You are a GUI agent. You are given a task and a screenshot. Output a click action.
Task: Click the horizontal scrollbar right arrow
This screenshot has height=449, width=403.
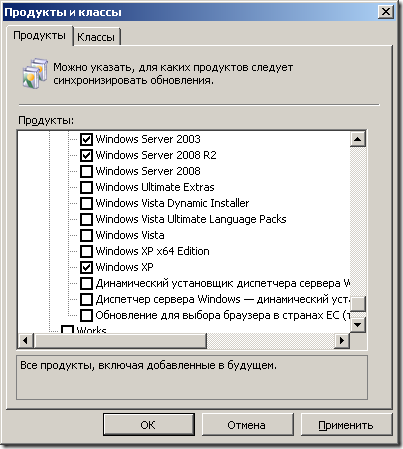click(342, 341)
